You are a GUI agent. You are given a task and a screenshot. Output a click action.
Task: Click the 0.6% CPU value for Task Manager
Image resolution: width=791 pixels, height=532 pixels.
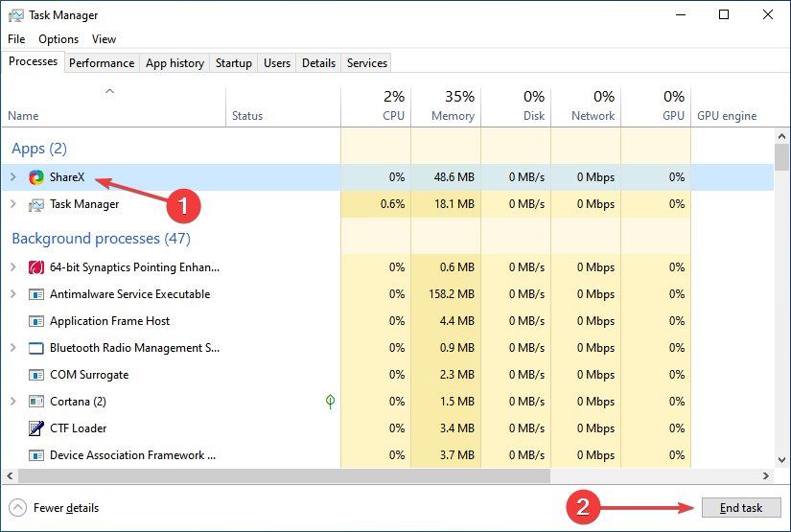(392, 204)
